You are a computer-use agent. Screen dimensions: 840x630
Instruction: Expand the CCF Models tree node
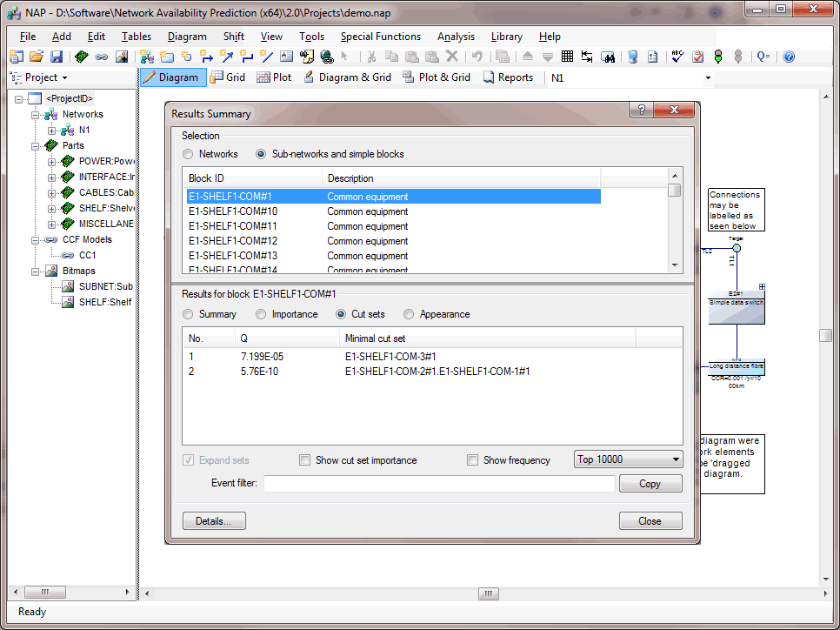click(36, 240)
